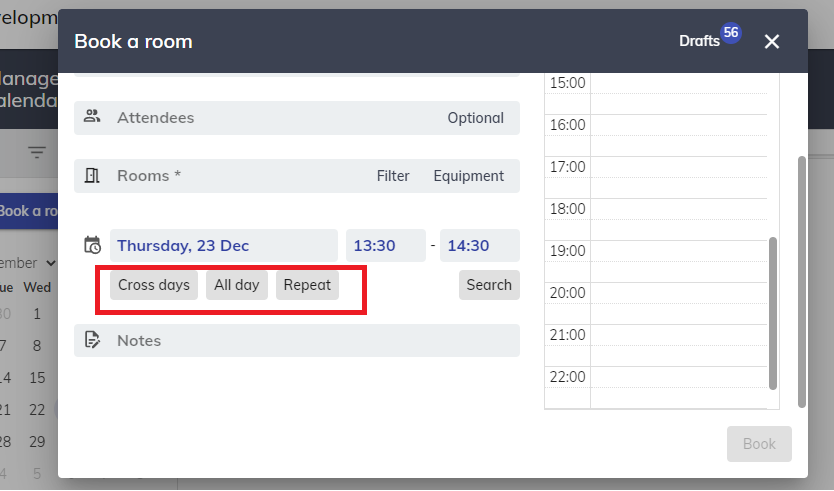The image size is (834, 491).
Task: Open the filter icon behind the dialog
Action: [x=37, y=152]
